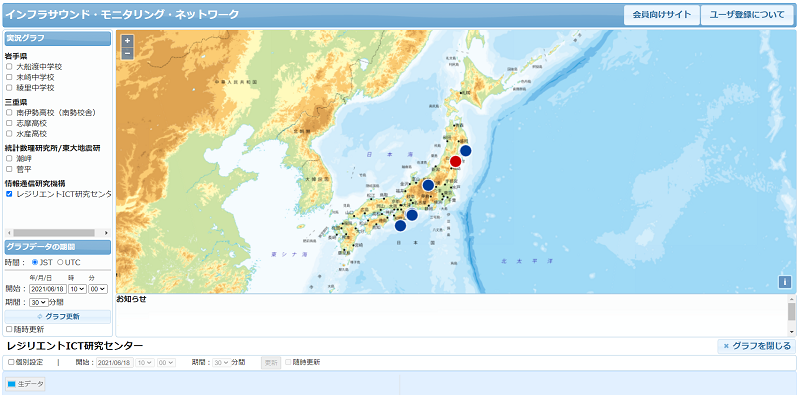The height and width of the screenshot is (395, 800).
Task: Toggle the 生データ legend color box
Action: [x=11, y=384]
